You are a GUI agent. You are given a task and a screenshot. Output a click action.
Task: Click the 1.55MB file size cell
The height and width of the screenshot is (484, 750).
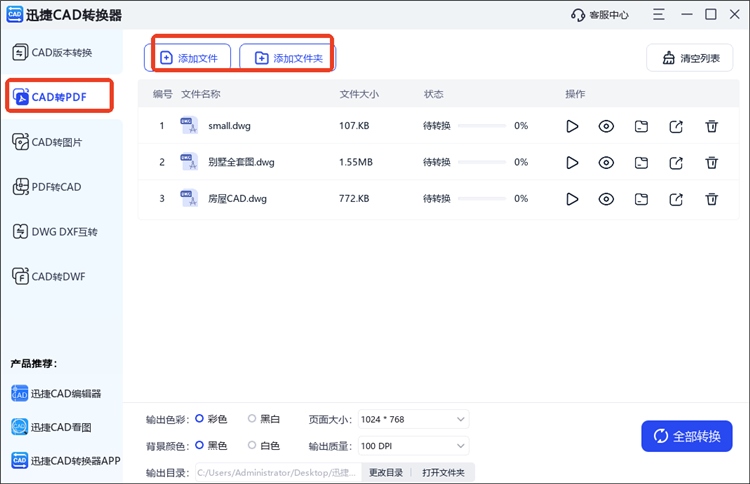(355, 162)
